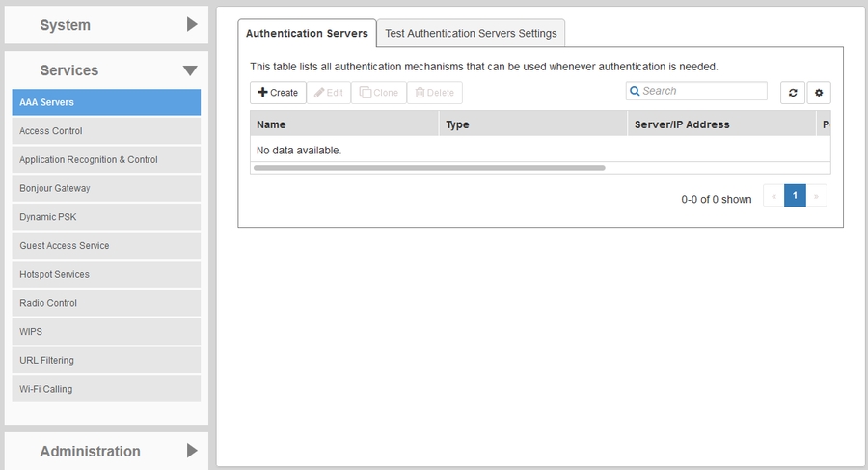Click the Clone server button
This screenshot has height=470, width=868.
(378, 93)
